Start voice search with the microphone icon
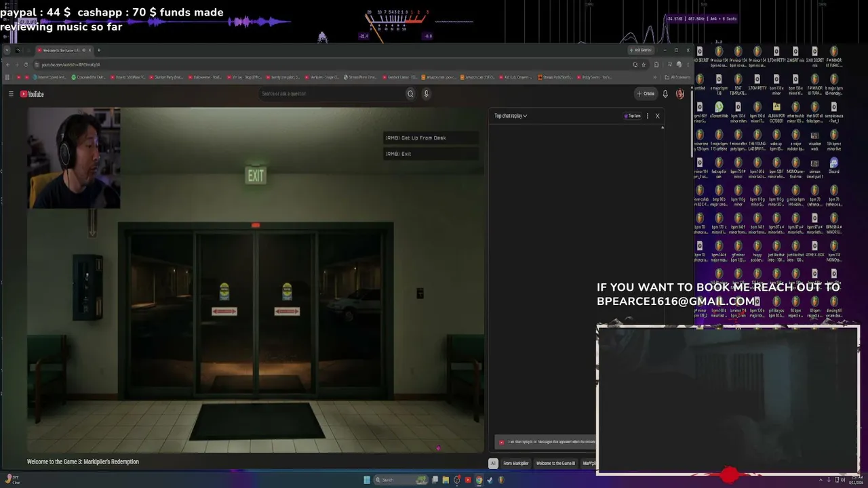This screenshot has height=488, width=868. point(426,94)
